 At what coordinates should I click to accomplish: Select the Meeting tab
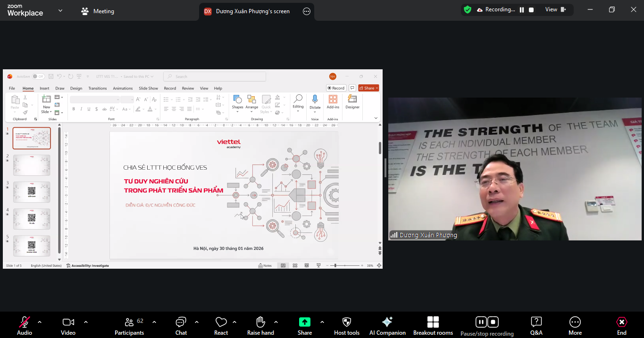[98, 11]
